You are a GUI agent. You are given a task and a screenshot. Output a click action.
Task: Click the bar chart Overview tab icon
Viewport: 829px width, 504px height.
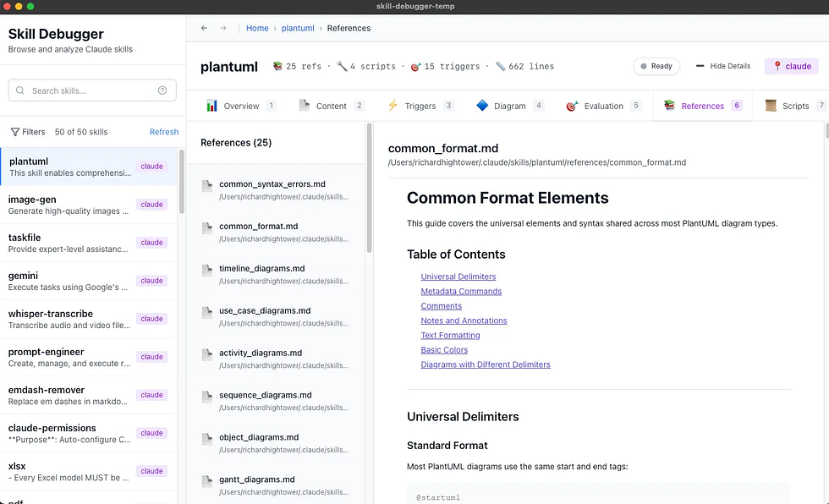(x=212, y=106)
